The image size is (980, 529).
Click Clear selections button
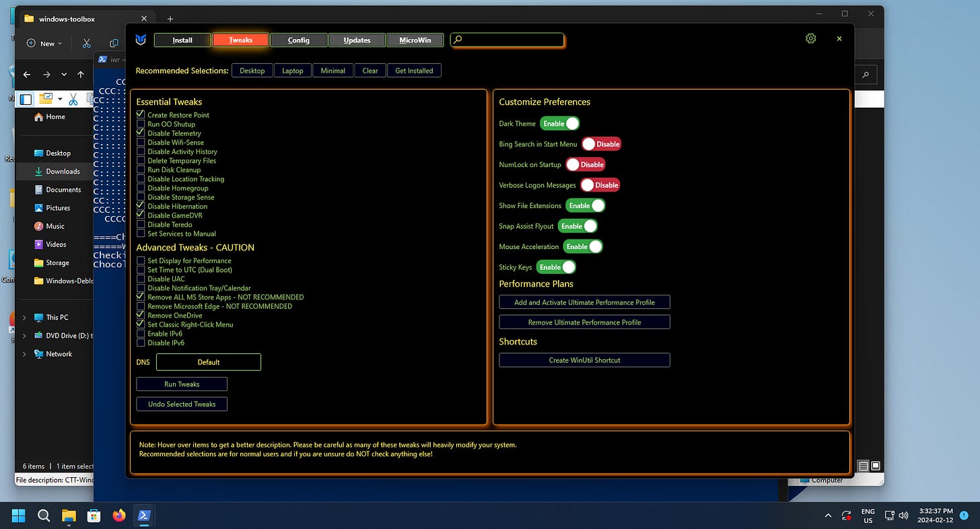pyautogui.click(x=370, y=71)
